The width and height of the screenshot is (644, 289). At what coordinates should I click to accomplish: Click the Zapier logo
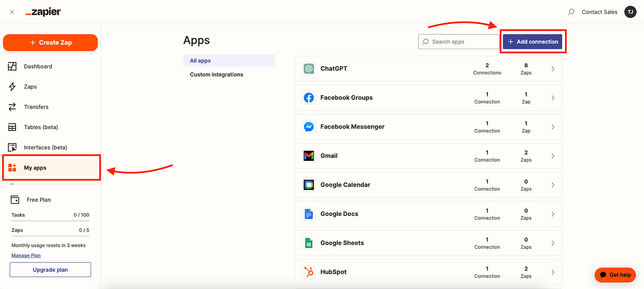(43, 12)
